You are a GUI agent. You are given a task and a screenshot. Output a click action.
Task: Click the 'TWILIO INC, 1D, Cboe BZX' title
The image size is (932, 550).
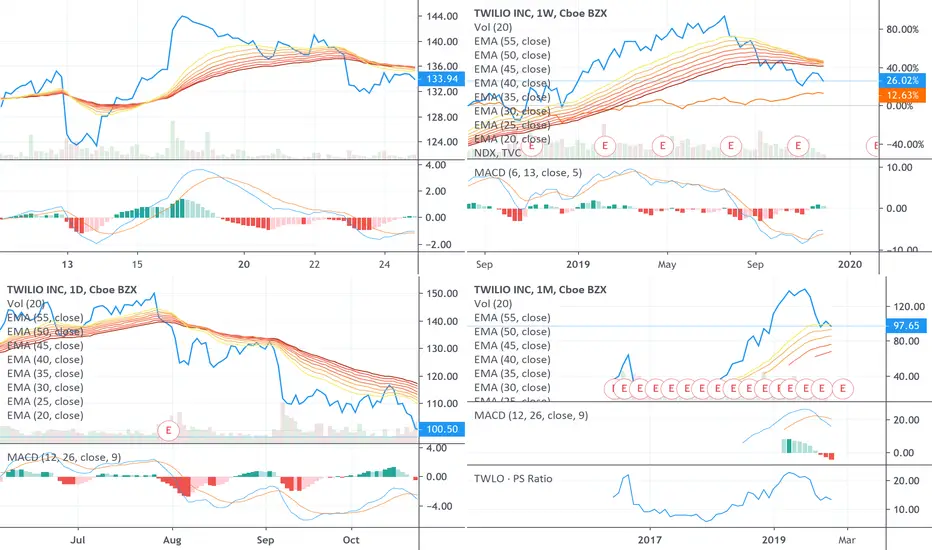(x=72, y=290)
